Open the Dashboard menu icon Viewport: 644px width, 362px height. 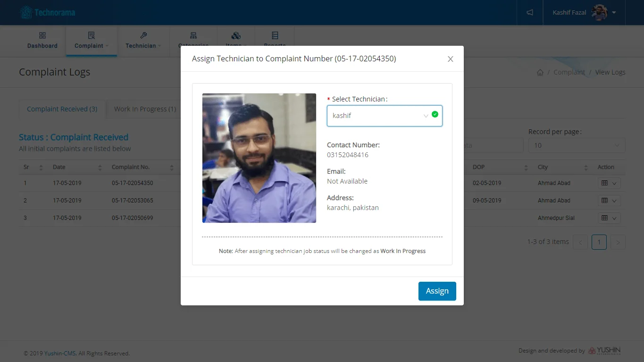click(x=42, y=36)
